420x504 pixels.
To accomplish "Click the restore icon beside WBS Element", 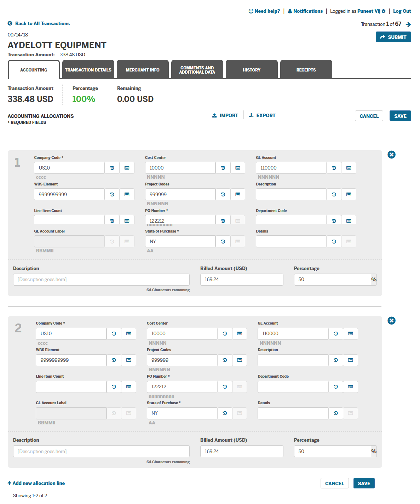I will coord(112,194).
